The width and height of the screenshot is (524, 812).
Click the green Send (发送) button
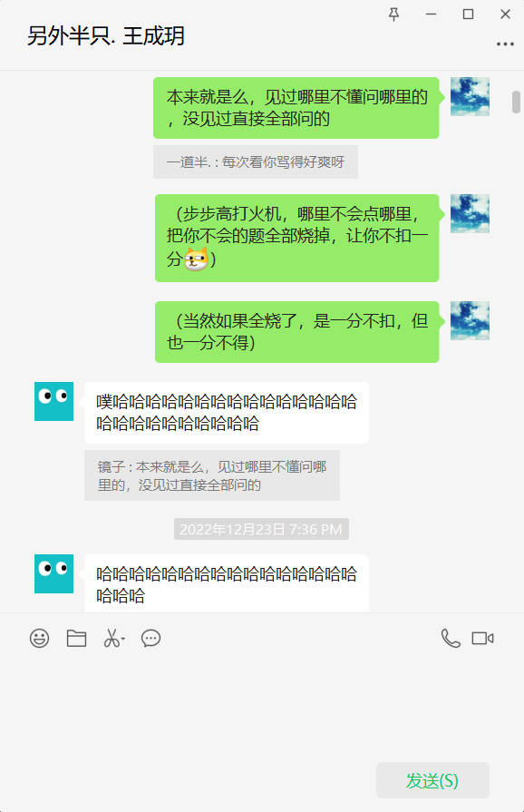[x=432, y=780]
